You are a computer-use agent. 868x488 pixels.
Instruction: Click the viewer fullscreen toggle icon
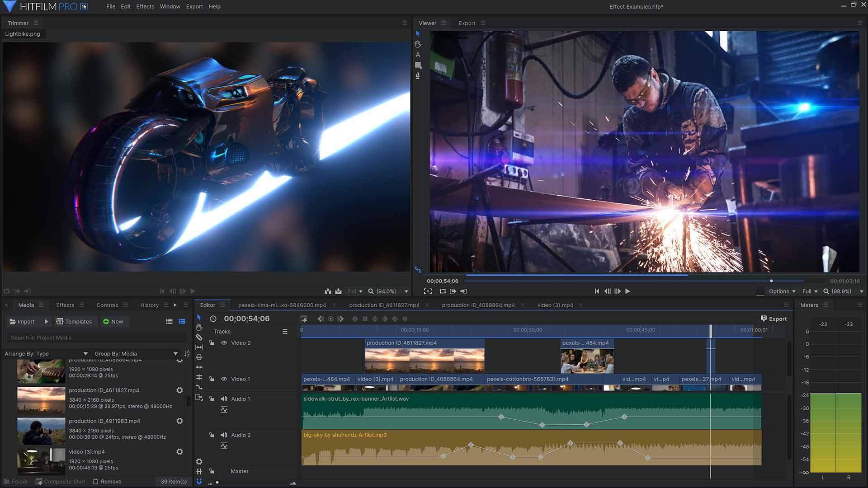pyautogui.click(x=428, y=291)
